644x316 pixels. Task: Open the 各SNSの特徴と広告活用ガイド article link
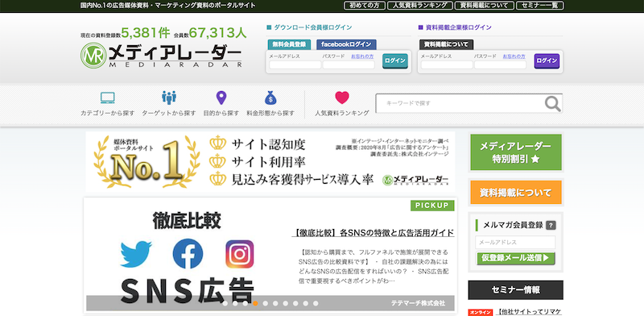click(373, 232)
